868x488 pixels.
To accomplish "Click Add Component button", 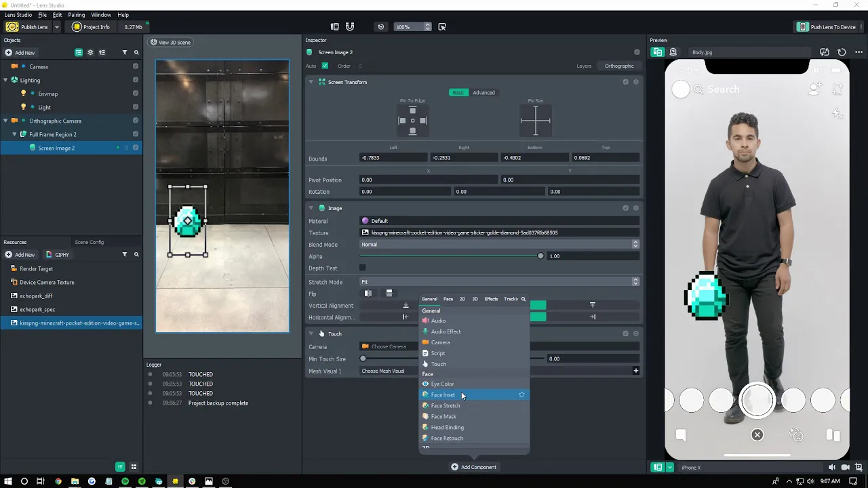I will coord(473,467).
